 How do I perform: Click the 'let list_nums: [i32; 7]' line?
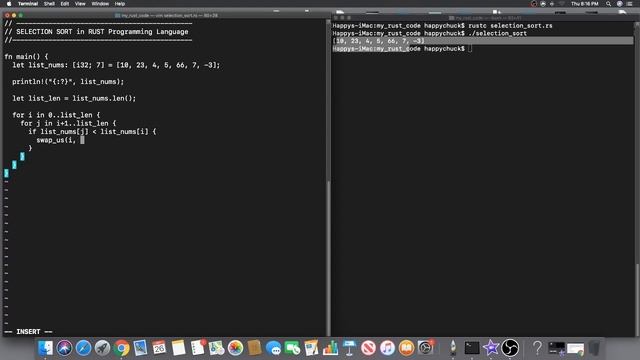116,65
